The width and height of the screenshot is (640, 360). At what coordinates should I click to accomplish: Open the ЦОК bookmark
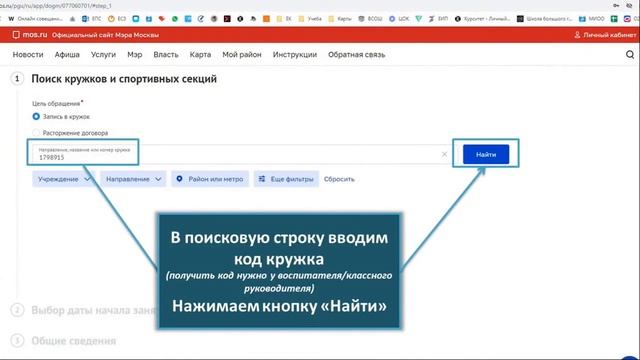[399, 19]
